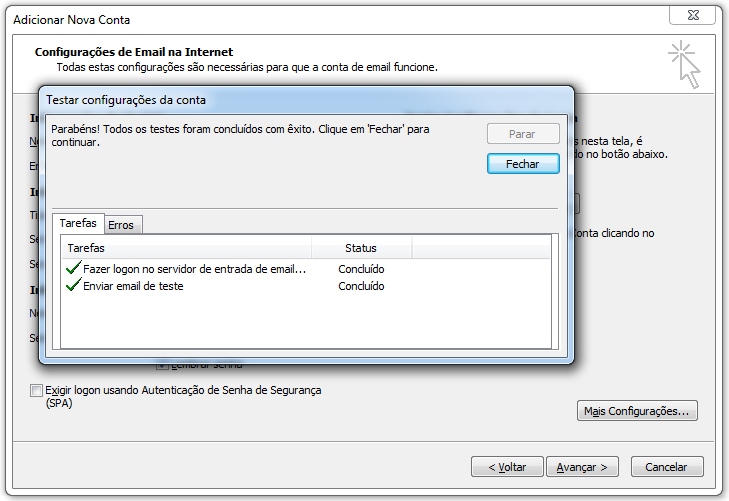Screen dimensions: 729x501
Task: Select 'Fazer logon no servidor de entrada' task row
Action: pos(306,269)
